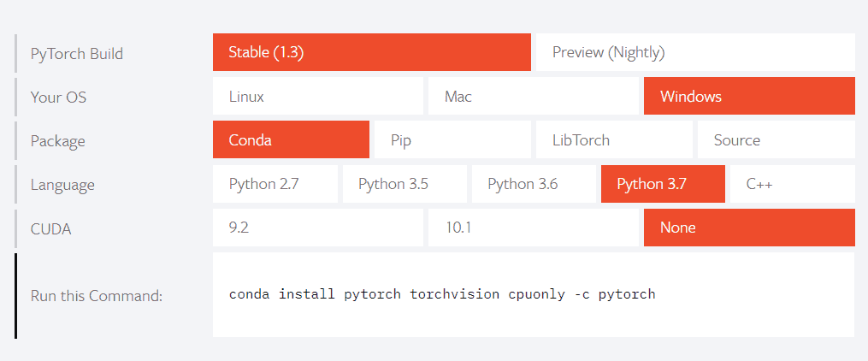Select the Stable (1.3) build option
The height and width of the screenshot is (361, 868).
371,52
